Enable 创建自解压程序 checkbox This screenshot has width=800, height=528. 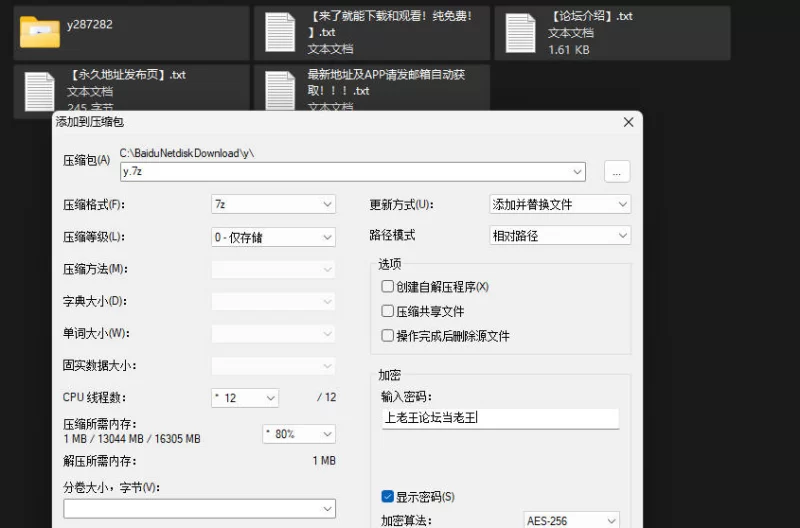click(x=387, y=286)
